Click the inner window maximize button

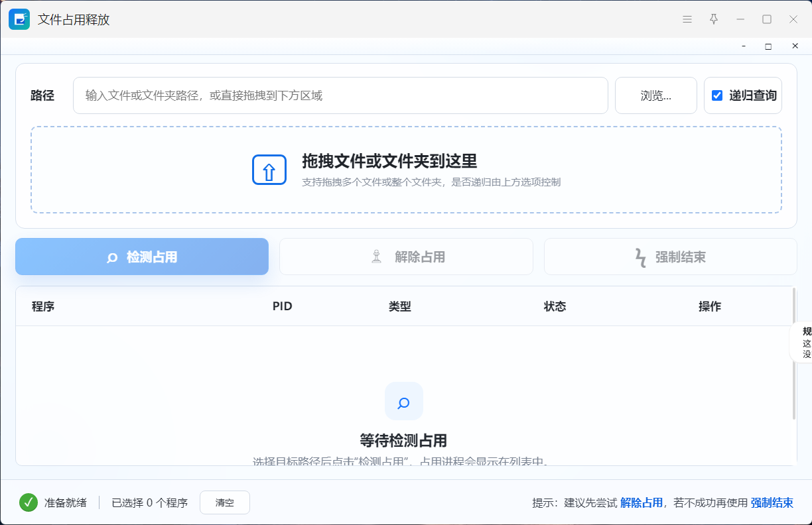pyautogui.click(x=768, y=46)
